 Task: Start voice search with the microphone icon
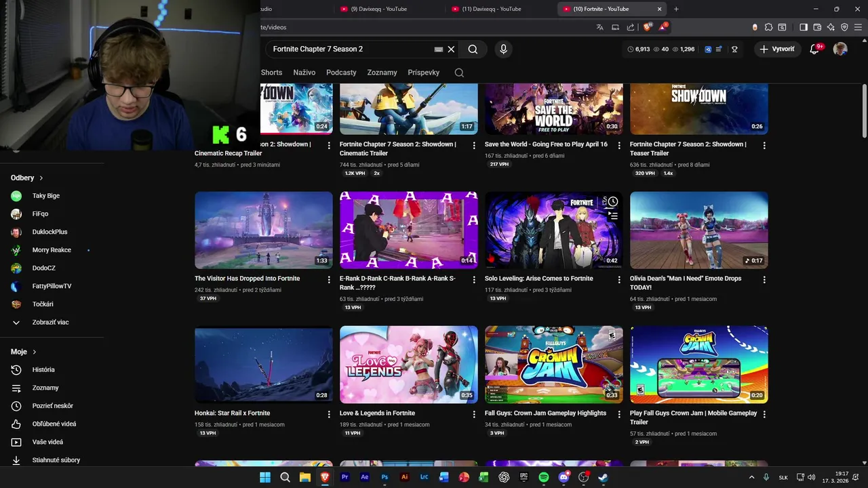503,49
